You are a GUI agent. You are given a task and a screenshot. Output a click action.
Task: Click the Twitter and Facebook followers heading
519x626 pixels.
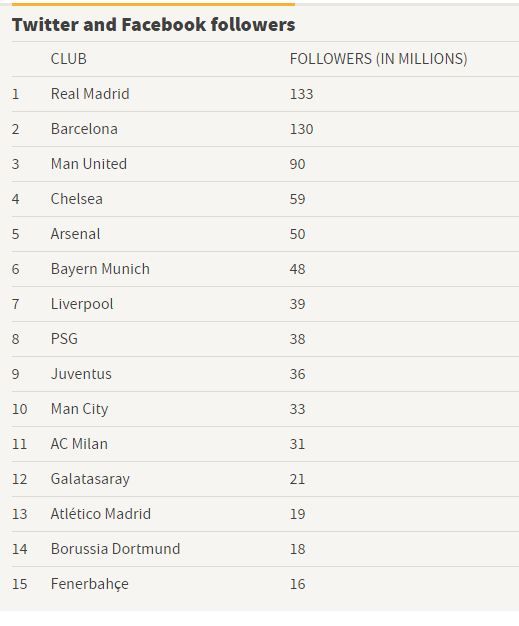coord(153,24)
